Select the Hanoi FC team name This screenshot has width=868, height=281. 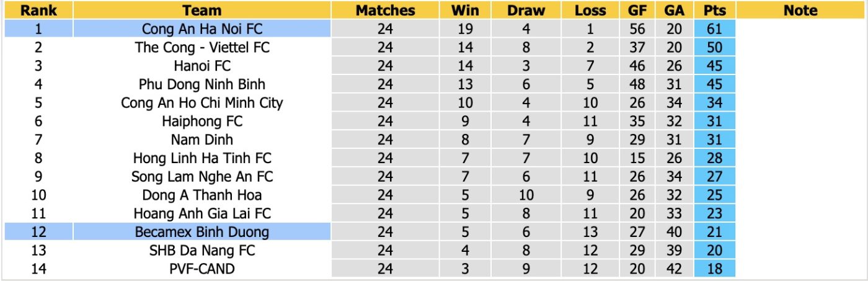click(202, 66)
